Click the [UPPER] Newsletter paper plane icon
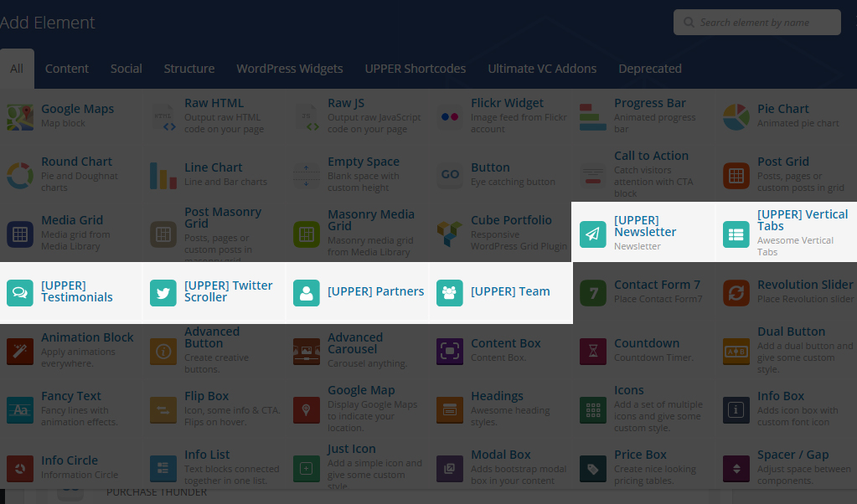Screen dimensions: 857x504 (593, 234)
